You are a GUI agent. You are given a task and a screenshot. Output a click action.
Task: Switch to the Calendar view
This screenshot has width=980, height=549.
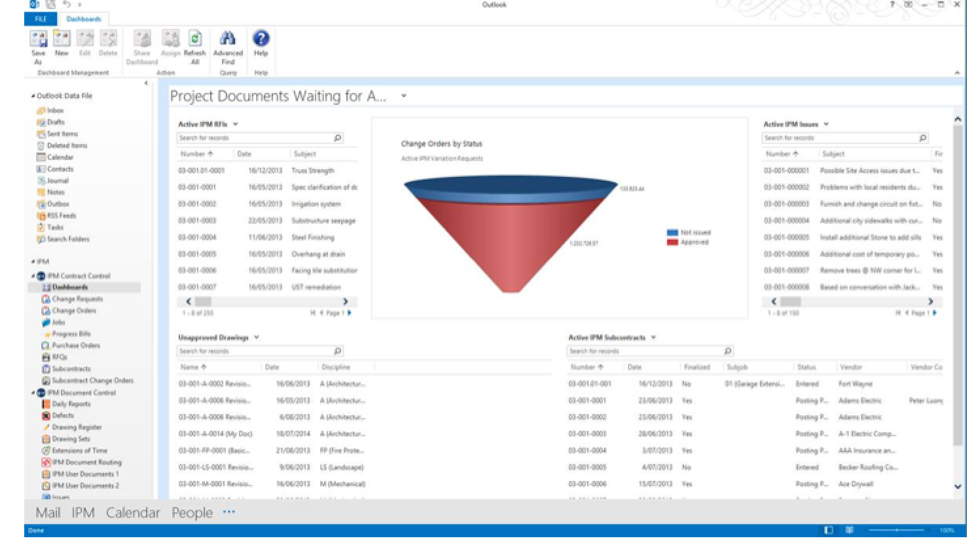click(133, 513)
